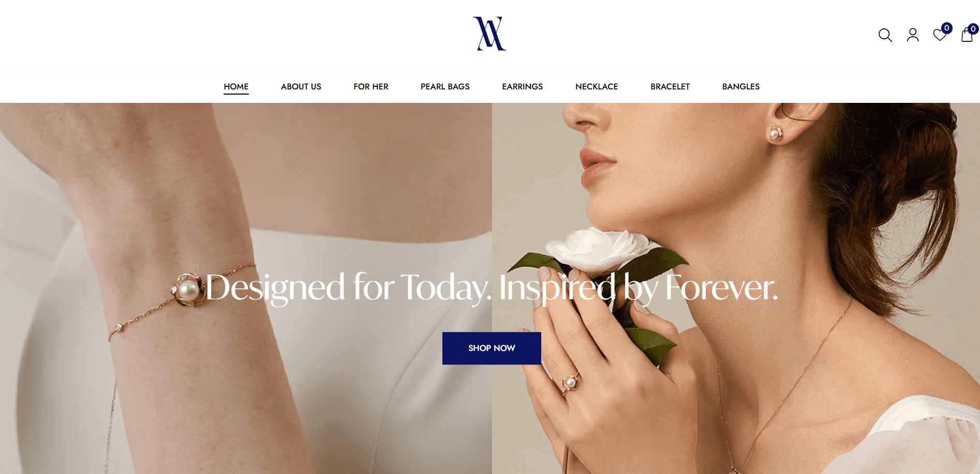This screenshot has width=980, height=474.
Task: Click the hero headline text
Action: 492,287
